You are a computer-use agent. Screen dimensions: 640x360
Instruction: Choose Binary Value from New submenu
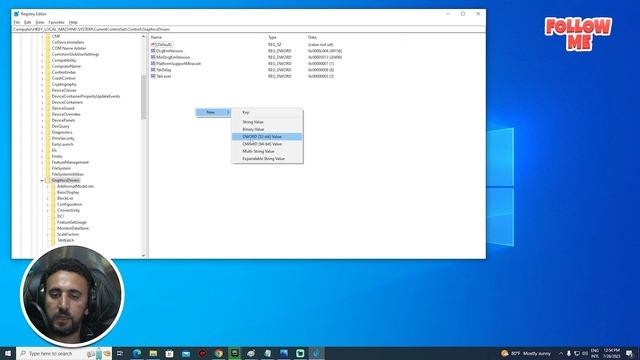[x=267, y=129]
